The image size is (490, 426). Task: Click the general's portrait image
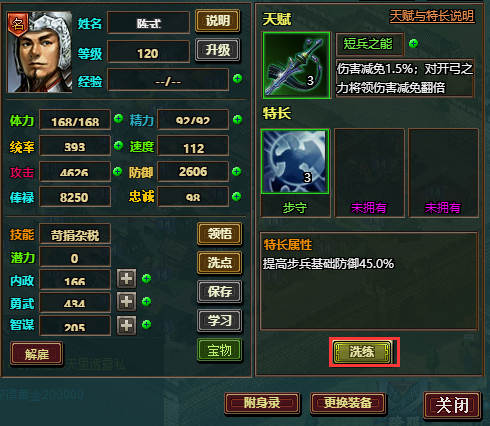click(39, 52)
